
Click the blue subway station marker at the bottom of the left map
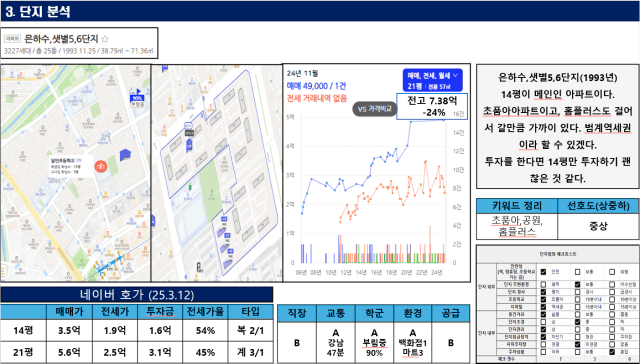point(109,264)
